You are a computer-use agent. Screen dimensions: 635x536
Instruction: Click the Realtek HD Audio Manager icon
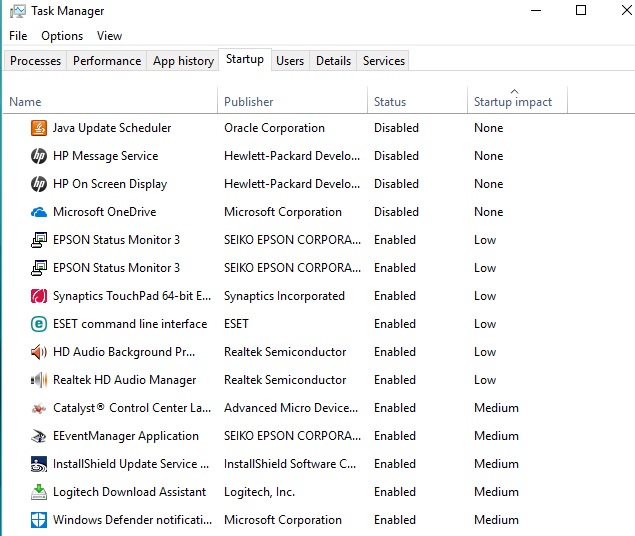point(39,380)
